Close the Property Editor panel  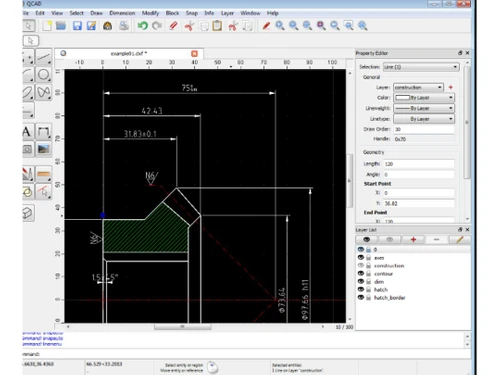[467, 53]
